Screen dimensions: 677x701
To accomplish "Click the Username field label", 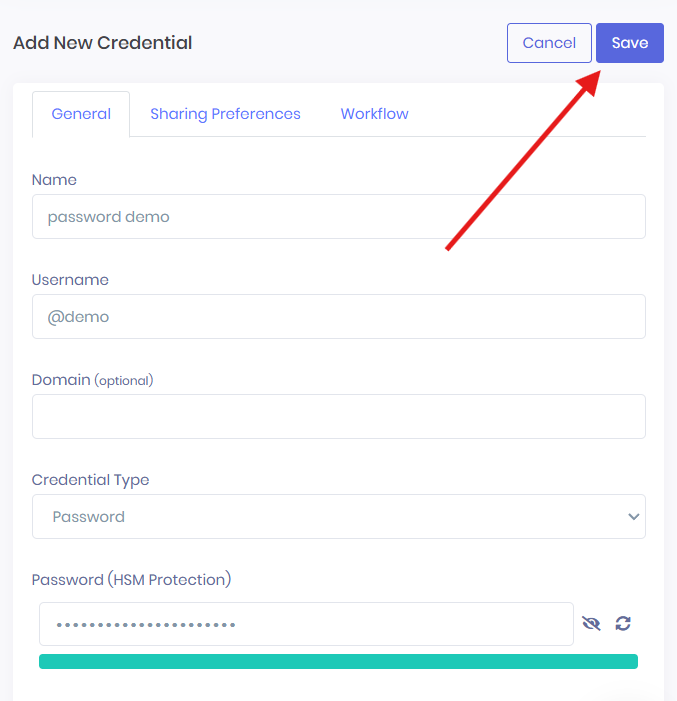I will coord(70,280).
